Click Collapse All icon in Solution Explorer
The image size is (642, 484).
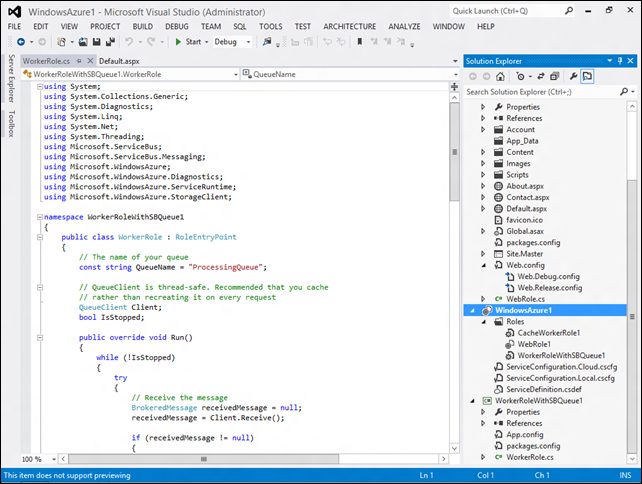coord(553,76)
